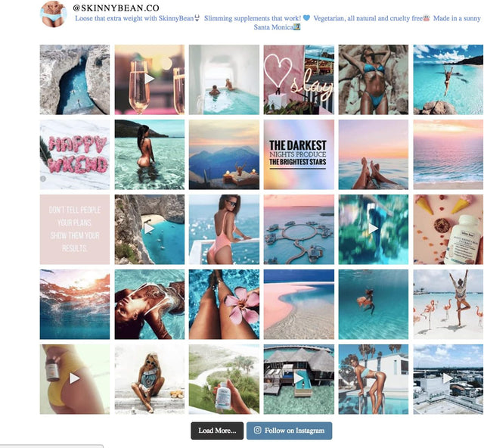Open the Don't Tell People Your Plans post
This screenshot has width=484, height=448.
point(75,229)
